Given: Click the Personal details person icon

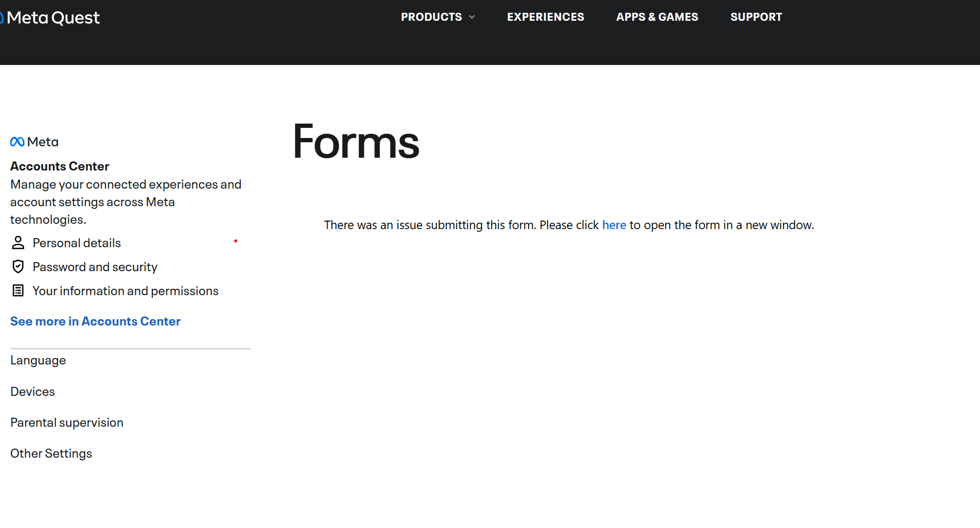Looking at the screenshot, I should coord(18,243).
